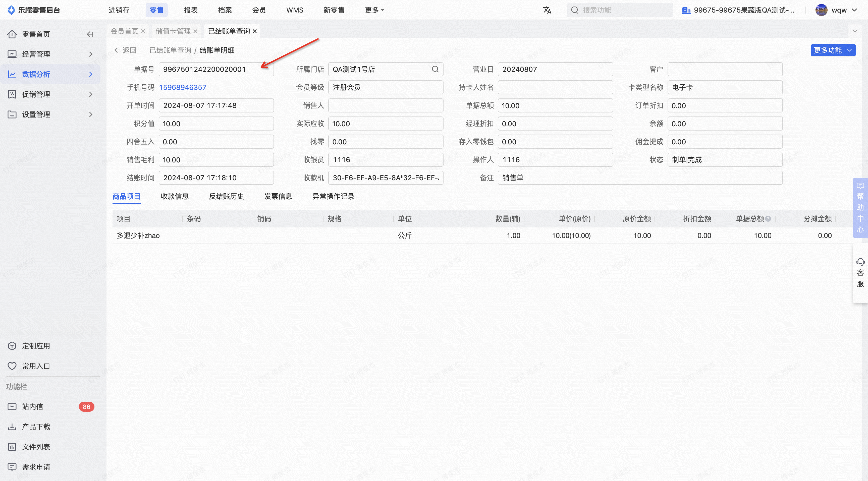This screenshot has height=481, width=868.
Task: Open the WMS top menu
Action: 295,10
